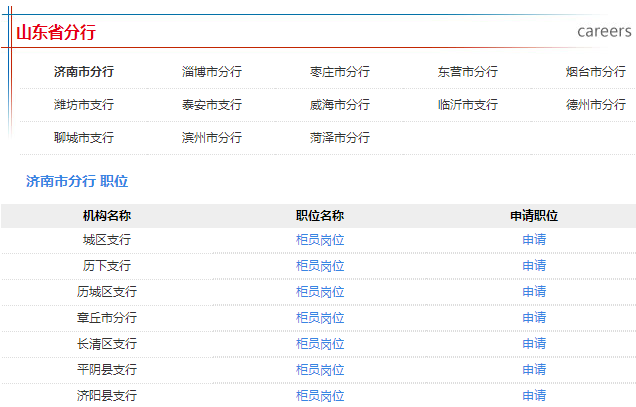The height and width of the screenshot is (407, 636).
Task: Click the 山东省分行 page heading
Action: click(56, 32)
